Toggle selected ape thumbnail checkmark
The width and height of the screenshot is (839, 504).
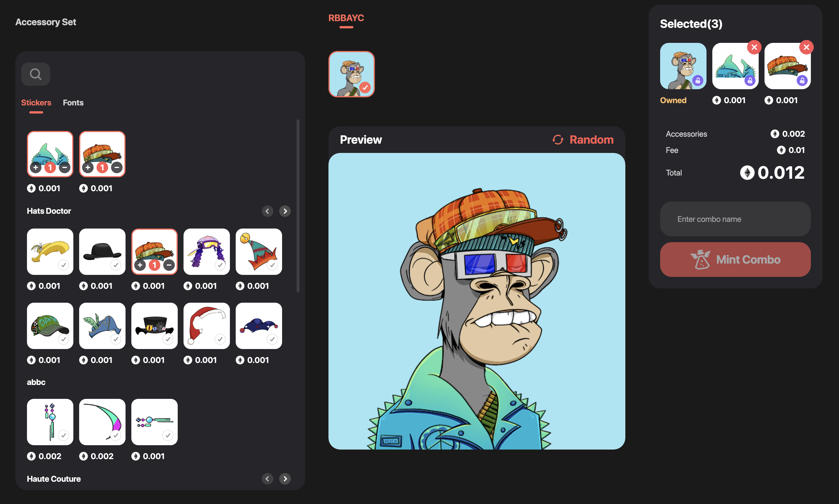(365, 87)
